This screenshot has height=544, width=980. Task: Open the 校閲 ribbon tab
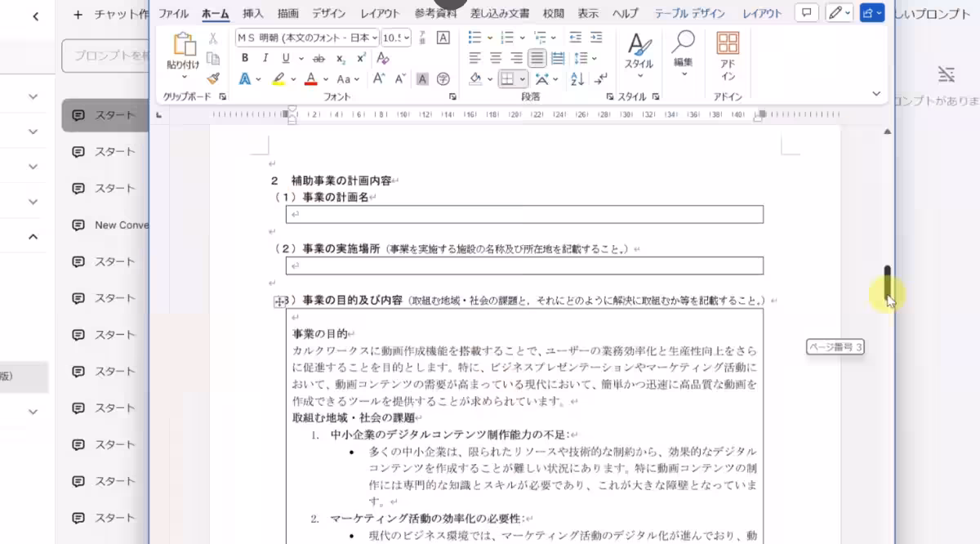[x=553, y=12]
